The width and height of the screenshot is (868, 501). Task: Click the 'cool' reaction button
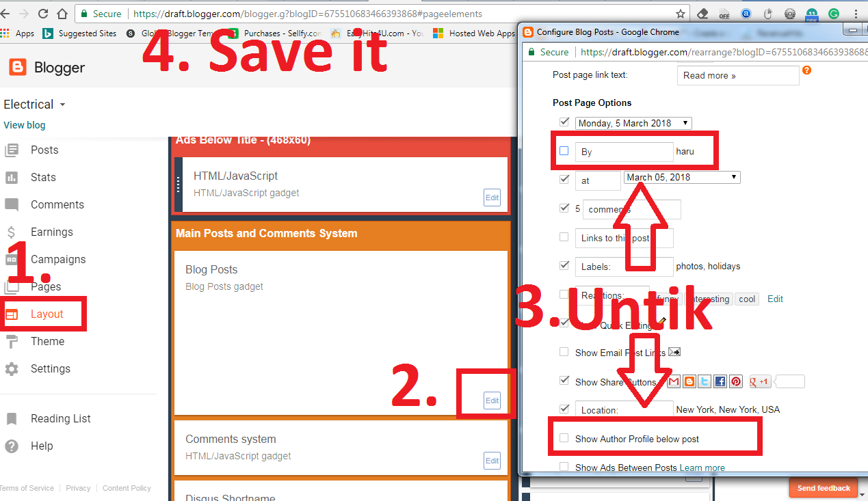[747, 299]
